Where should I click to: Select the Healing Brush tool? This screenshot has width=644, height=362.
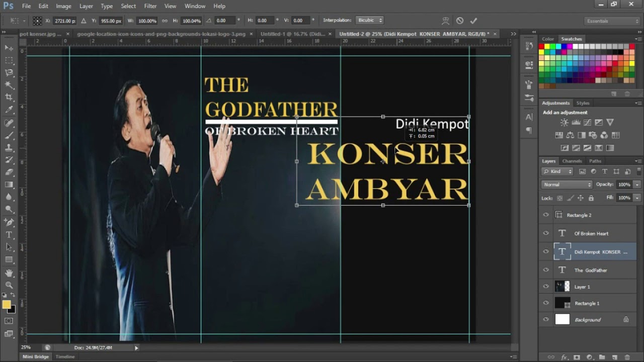point(9,123)
